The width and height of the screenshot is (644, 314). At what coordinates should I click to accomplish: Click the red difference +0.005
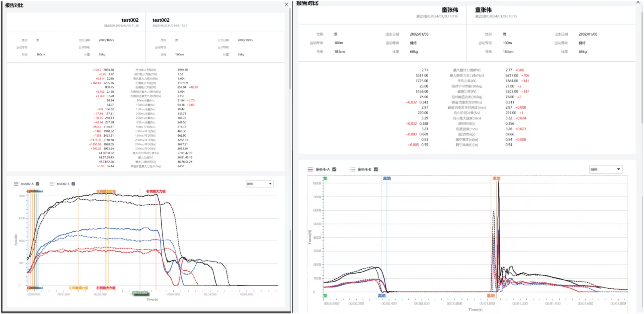[413, 145]
